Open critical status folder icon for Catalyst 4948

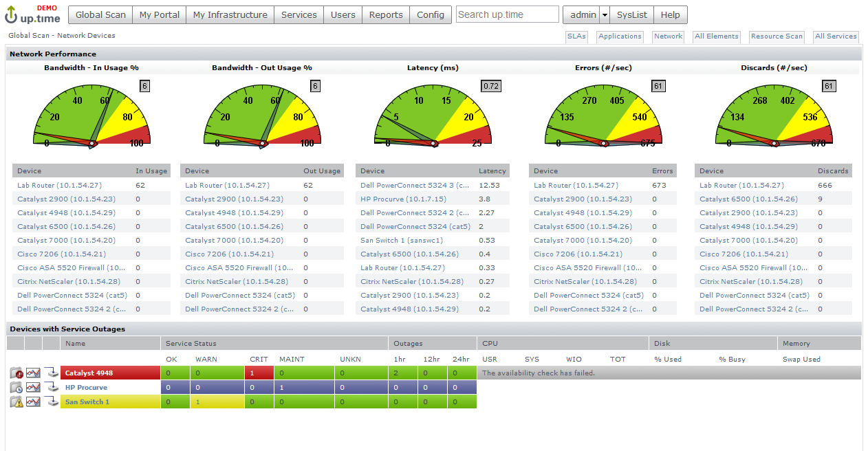(17, 373)
